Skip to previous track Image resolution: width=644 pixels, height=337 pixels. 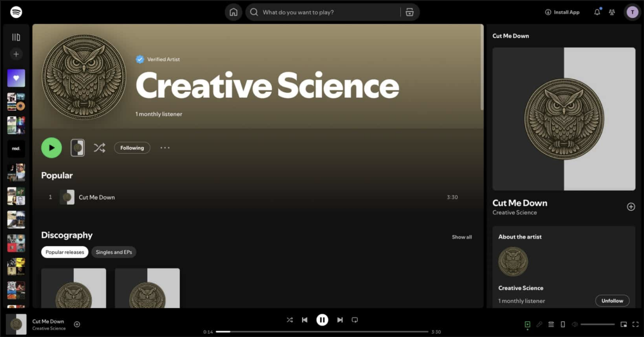point(305,320)
